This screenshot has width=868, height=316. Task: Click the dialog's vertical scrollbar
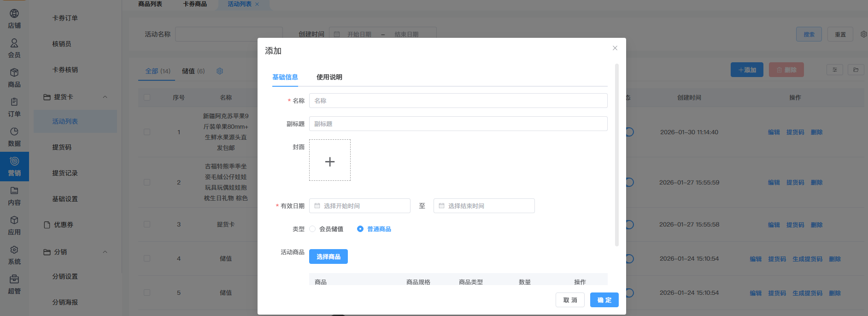coord(616,155)
